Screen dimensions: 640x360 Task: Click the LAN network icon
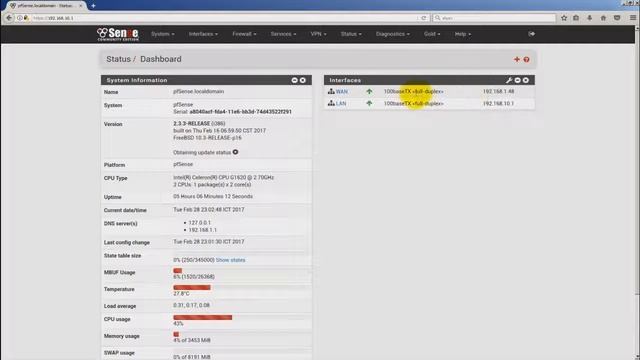click(331, 103)
